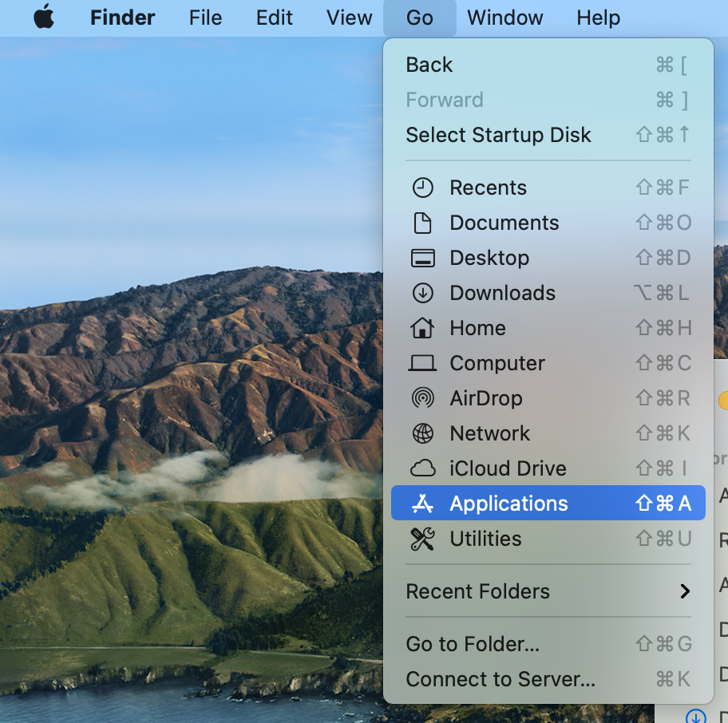Select Documents in Go menu
This screenshot has width=728, height=723.
[548, 223]
